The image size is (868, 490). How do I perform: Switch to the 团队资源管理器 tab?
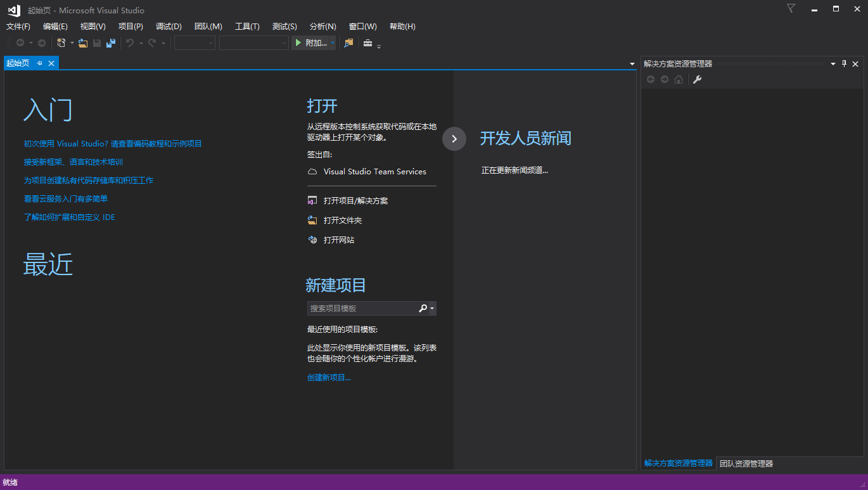(746, 463)
